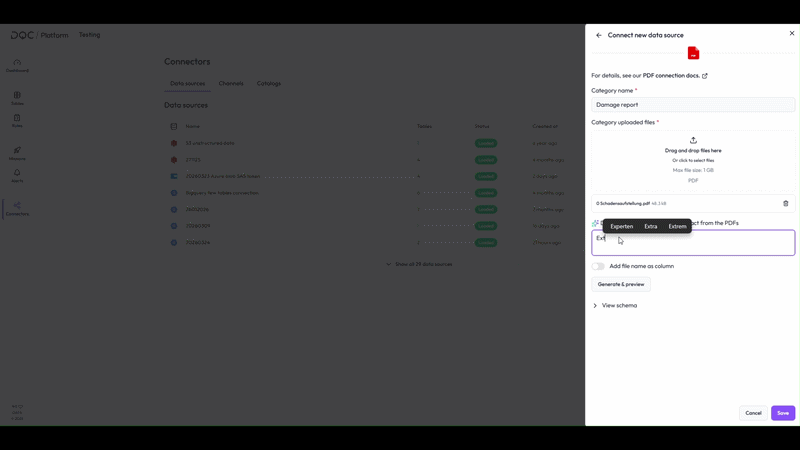Select the 'Extra' autocomplete suggestion
The width and height of the screenshot is (800, 450).
(x=651, y=227)
